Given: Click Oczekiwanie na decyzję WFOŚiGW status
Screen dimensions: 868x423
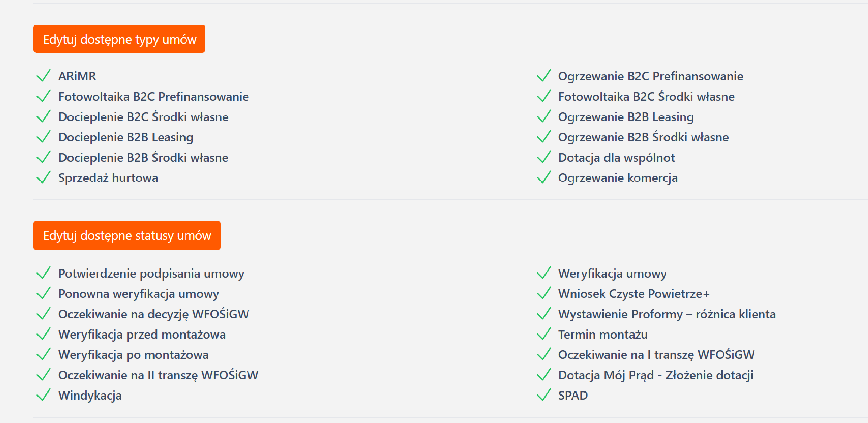Looking at the screenshot, I should tap(153, 314).
